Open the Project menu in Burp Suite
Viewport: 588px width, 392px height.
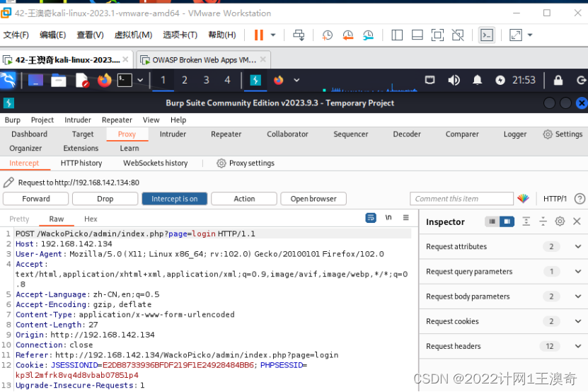click(42, 120)
